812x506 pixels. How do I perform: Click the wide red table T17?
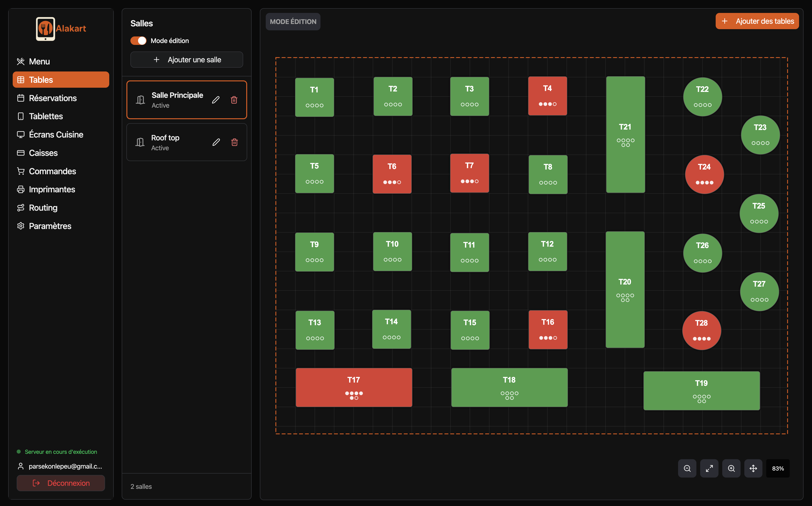click(x=354, y=387)
